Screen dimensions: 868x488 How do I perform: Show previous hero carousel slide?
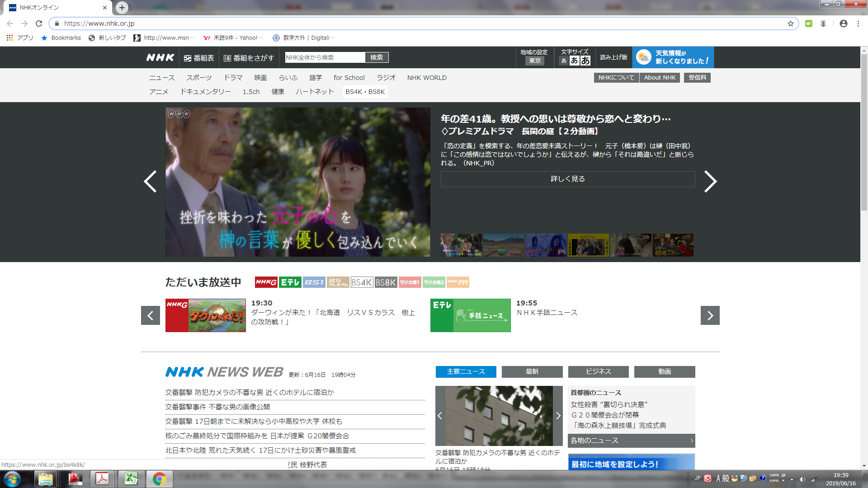point(150,182)
